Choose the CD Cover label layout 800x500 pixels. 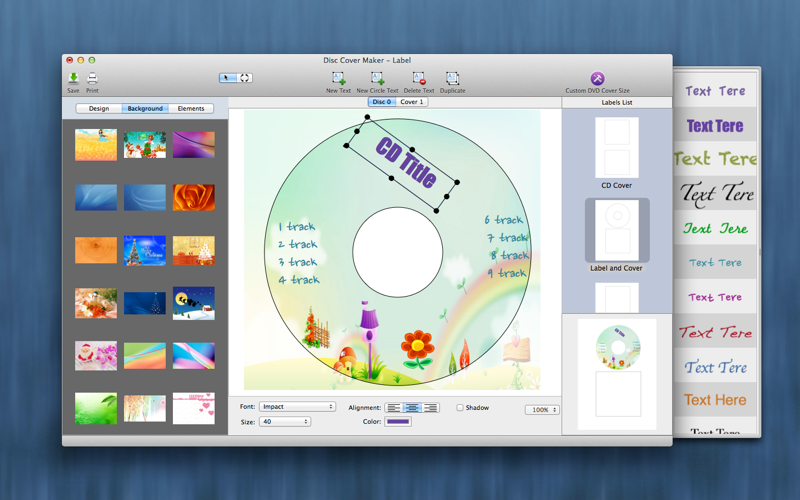click(x=616, y=153)
